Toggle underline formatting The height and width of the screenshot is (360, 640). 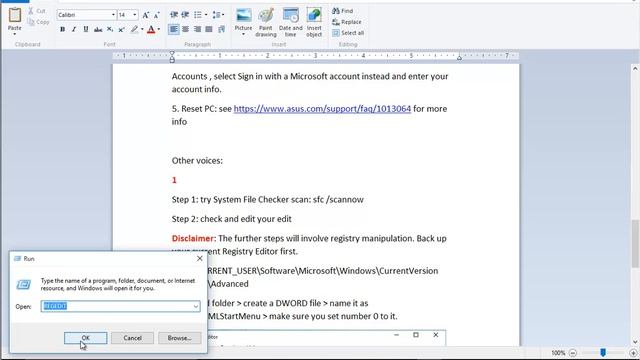(86, 29)
